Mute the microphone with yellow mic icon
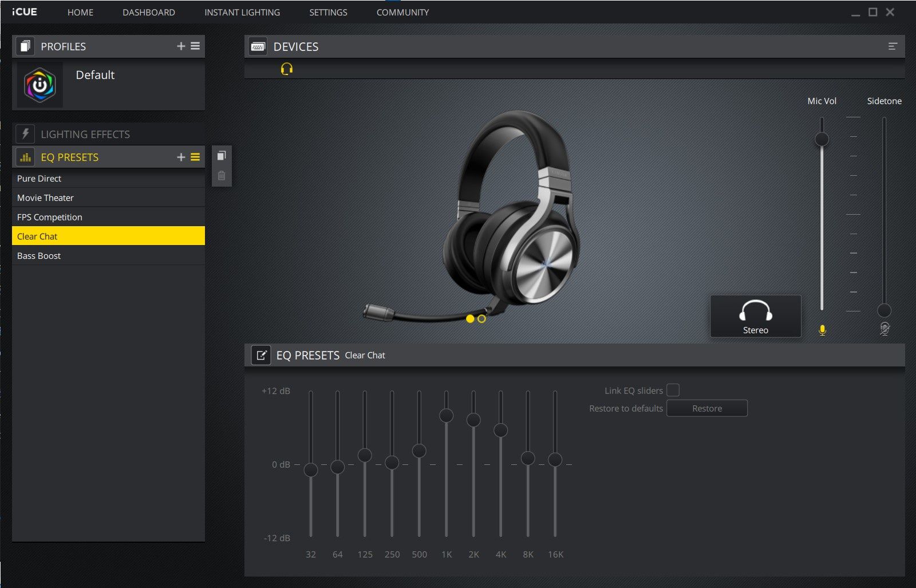916x588 pixels. [x=822, y=330]
